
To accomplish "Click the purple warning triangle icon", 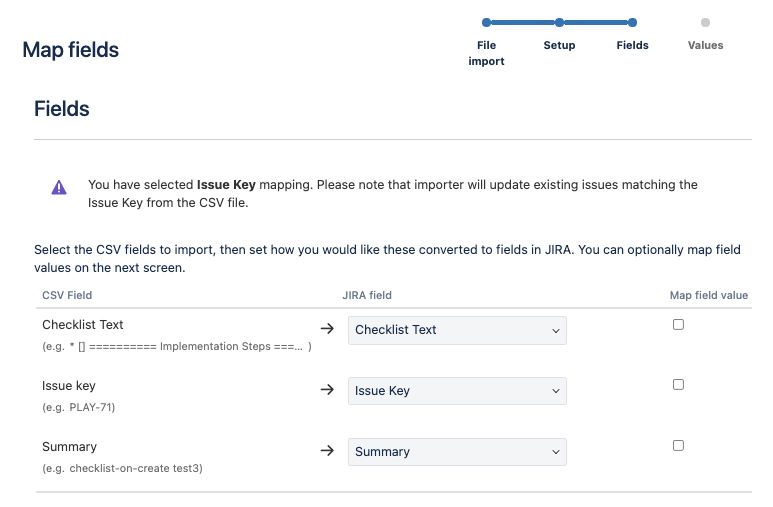I will click(59, 187).
